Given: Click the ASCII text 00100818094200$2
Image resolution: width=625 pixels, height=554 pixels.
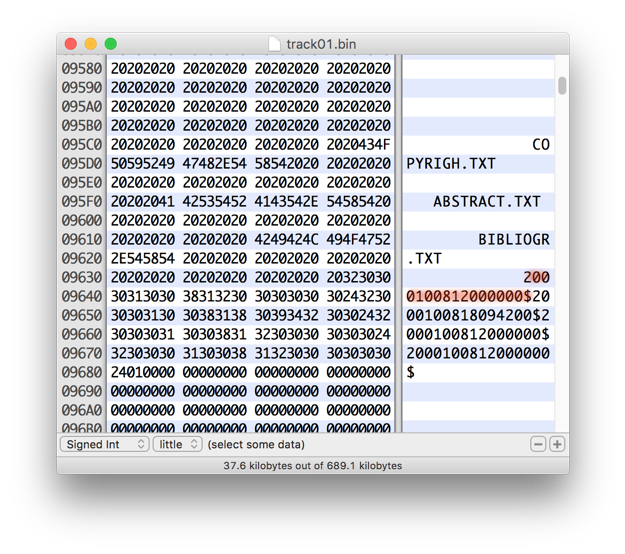Looking at the screenshot, I should point(478,315).
